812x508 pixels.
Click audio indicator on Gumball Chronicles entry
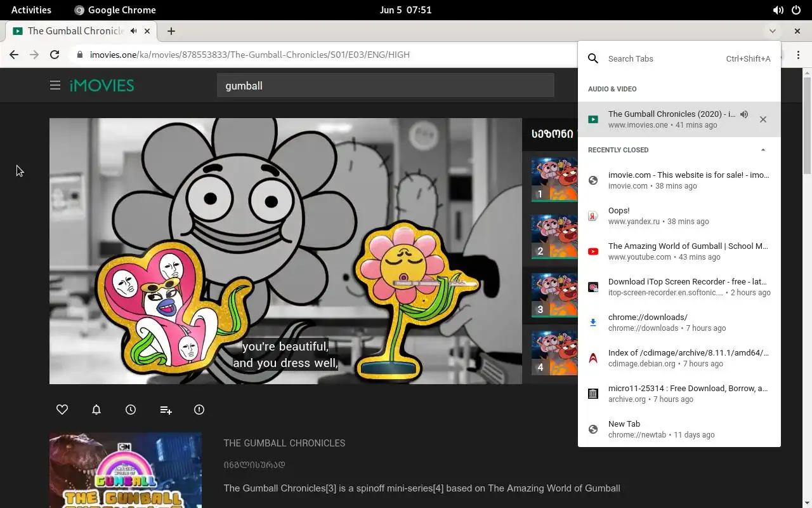pyautogui.click(x=744, y=114)
